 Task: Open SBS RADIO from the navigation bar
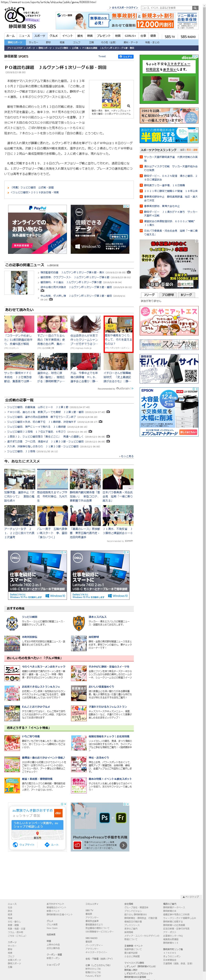[188, 37]
